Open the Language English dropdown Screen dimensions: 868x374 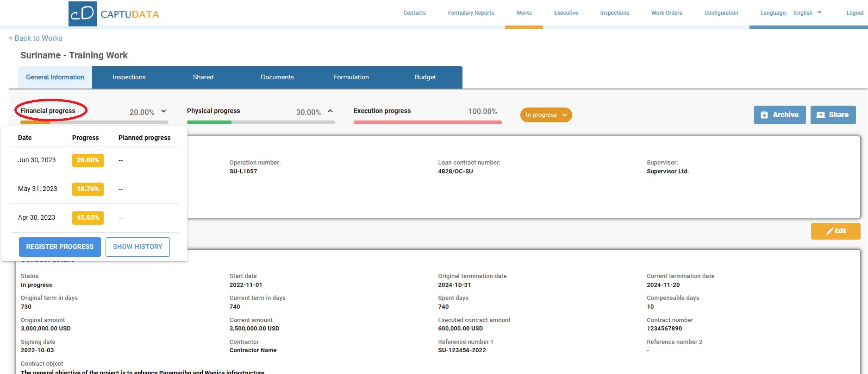click(x=807, y=13)
